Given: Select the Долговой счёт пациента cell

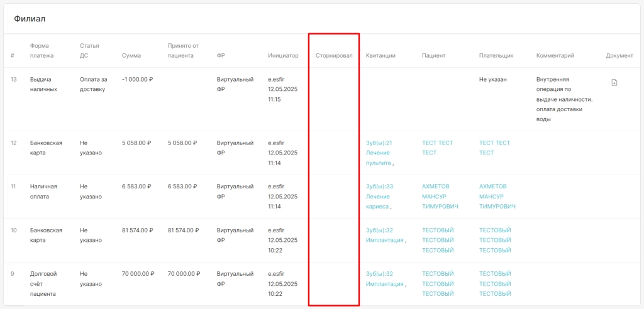Looking at the screenshot, I should coord(43,283).
